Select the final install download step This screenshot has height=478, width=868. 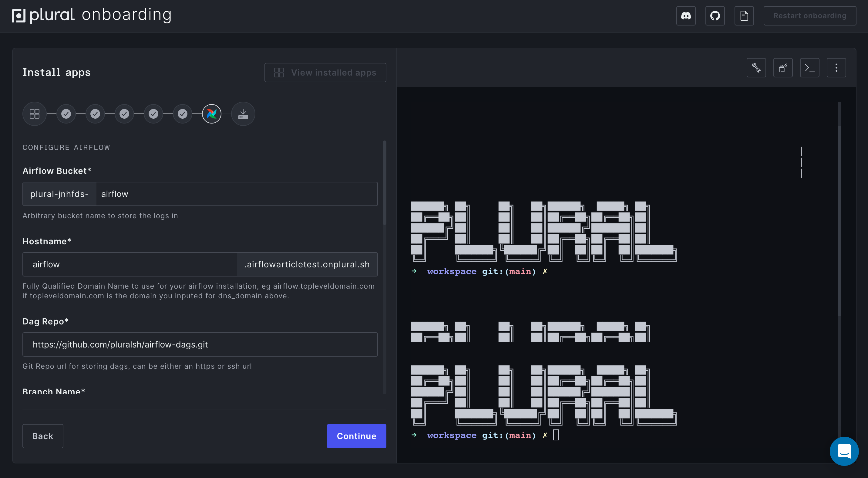click(x=243, y=114)
